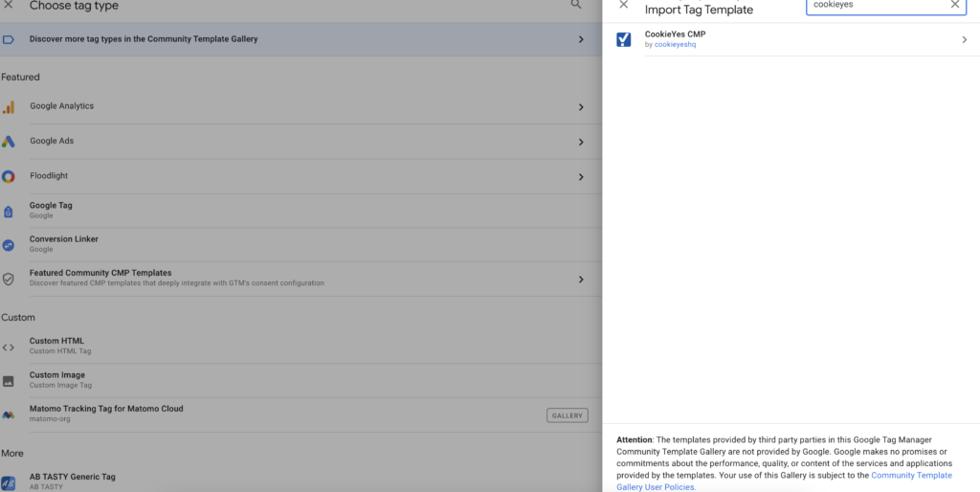Click the Matomo Tracking Tag icon

pyautogui.click(x=9, y=414)
